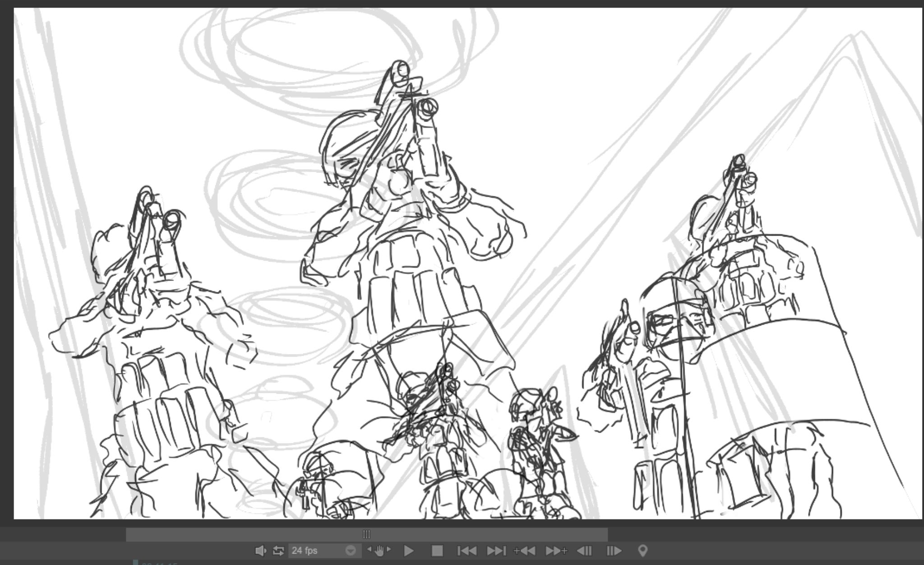This screenshot has width=924, height=565.
Task: Step back one frame
Action: 585,551
